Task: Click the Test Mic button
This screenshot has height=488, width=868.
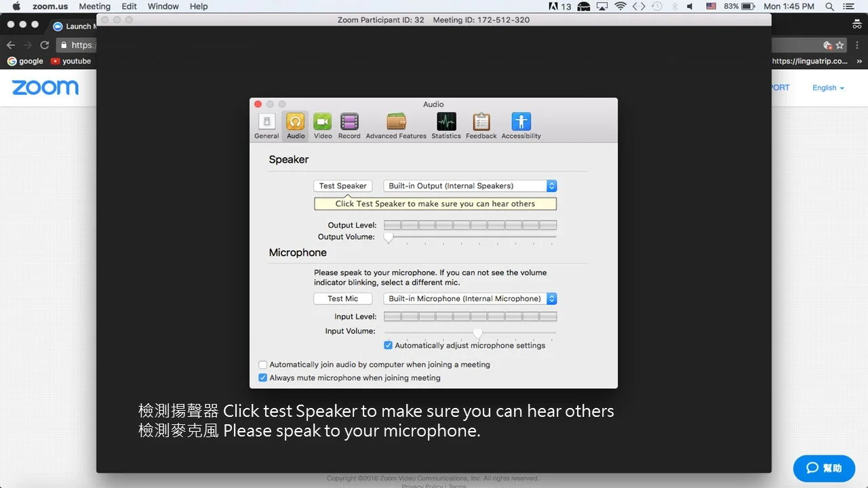Action: click(x=343, y=299)
